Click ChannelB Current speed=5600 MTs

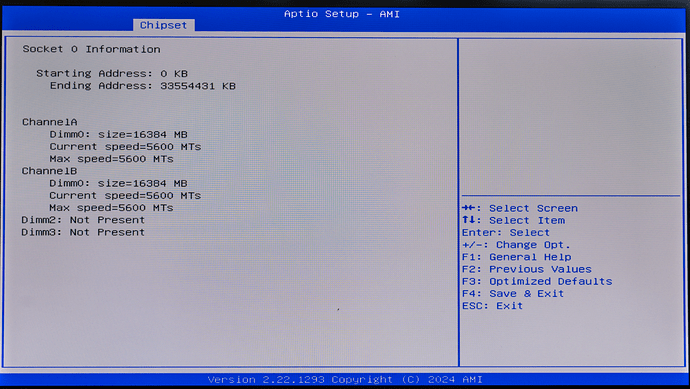(125, 195)
